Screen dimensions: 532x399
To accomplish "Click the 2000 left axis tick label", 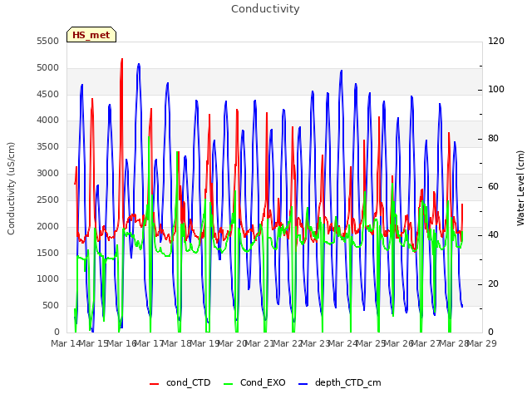I will pos(48,226).
